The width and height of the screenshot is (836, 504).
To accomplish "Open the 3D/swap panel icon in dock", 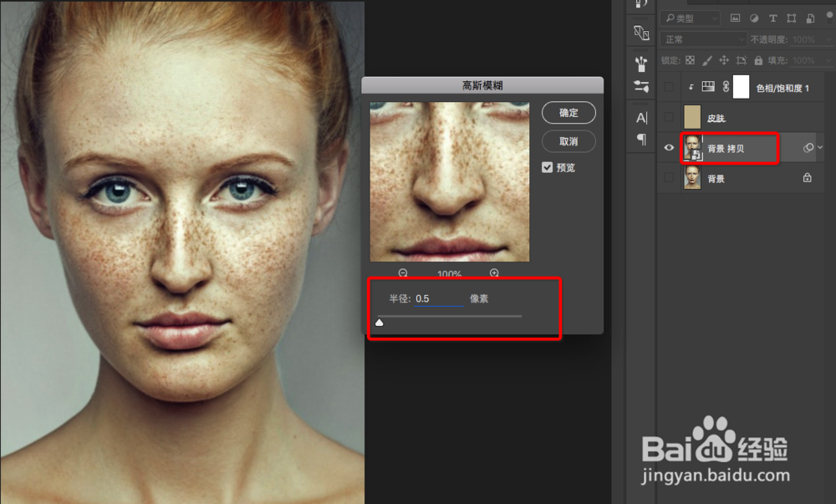I will point(641,33).
